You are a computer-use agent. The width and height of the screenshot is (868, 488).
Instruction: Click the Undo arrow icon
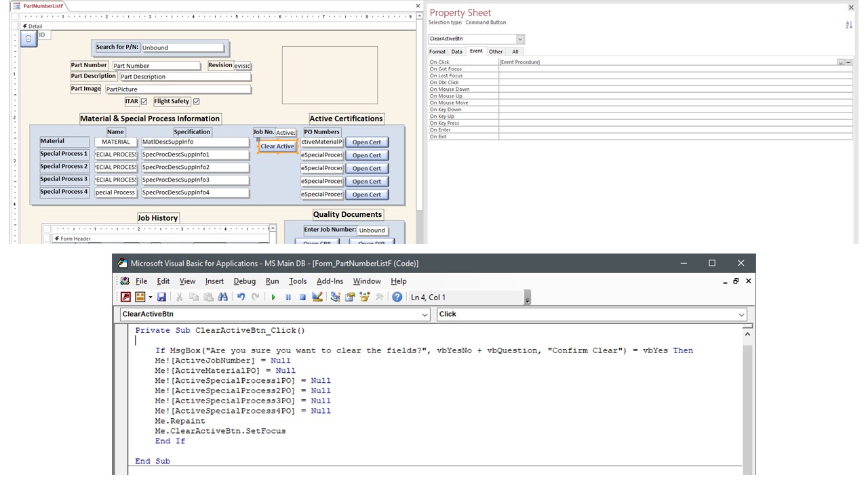click(x=241, y=297)
